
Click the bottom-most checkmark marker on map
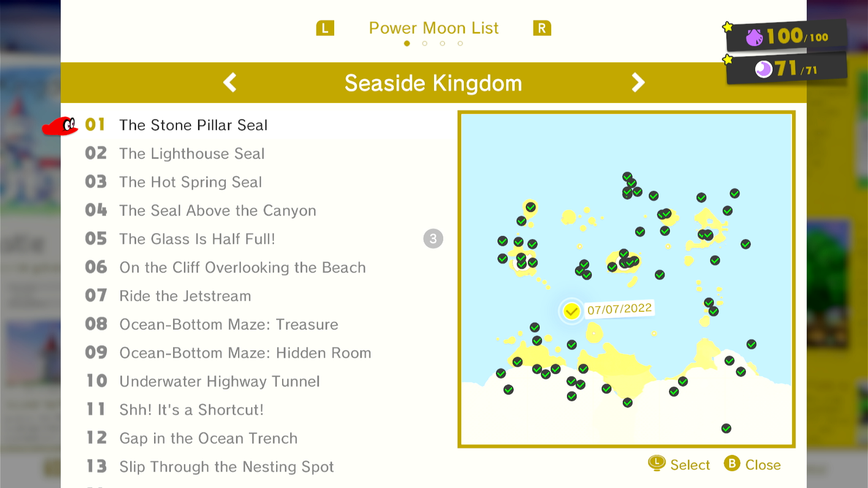[726, 428]
